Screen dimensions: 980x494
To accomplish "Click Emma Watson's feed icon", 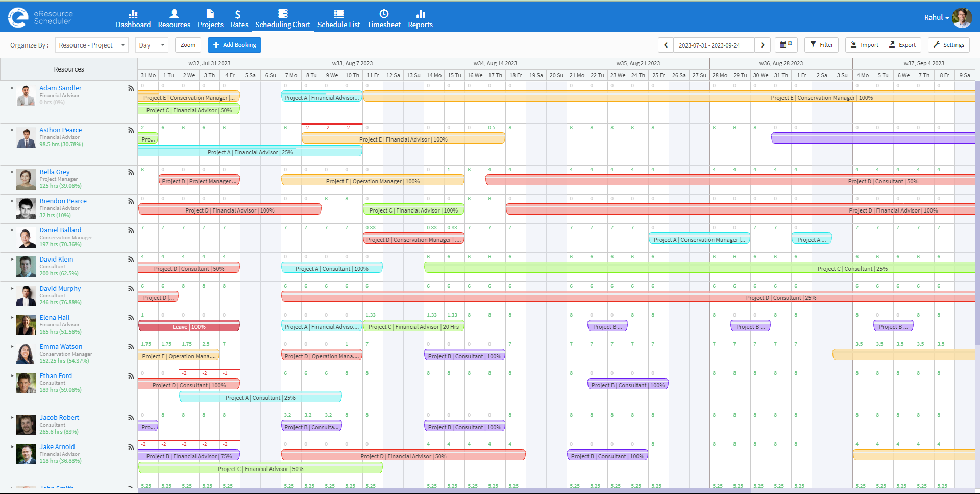I will click(x=131, y=347).
